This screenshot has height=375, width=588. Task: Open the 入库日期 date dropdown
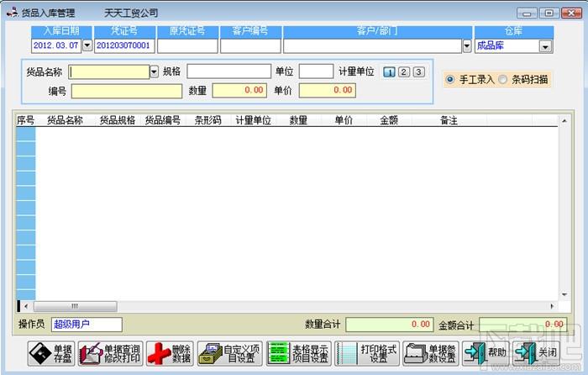[87, 45]
